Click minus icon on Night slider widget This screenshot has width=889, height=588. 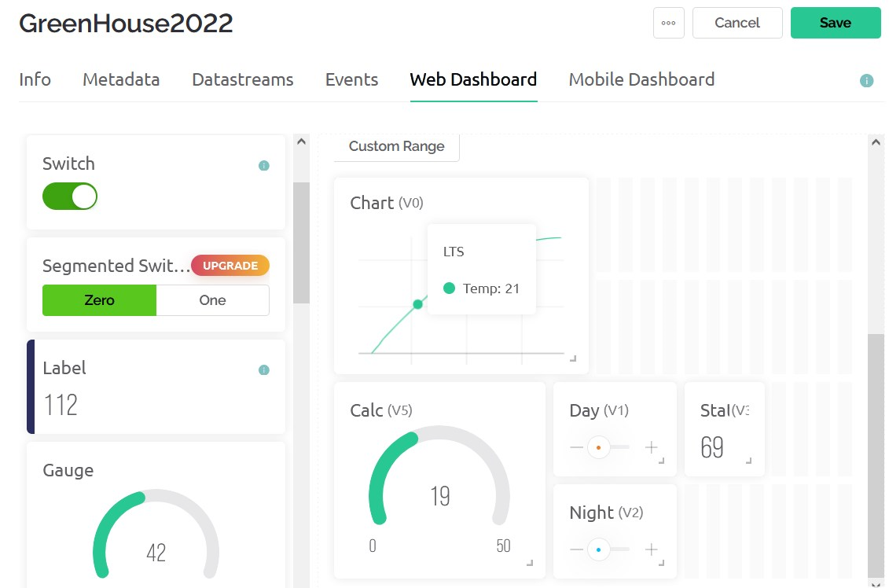[x=577, y=549]
